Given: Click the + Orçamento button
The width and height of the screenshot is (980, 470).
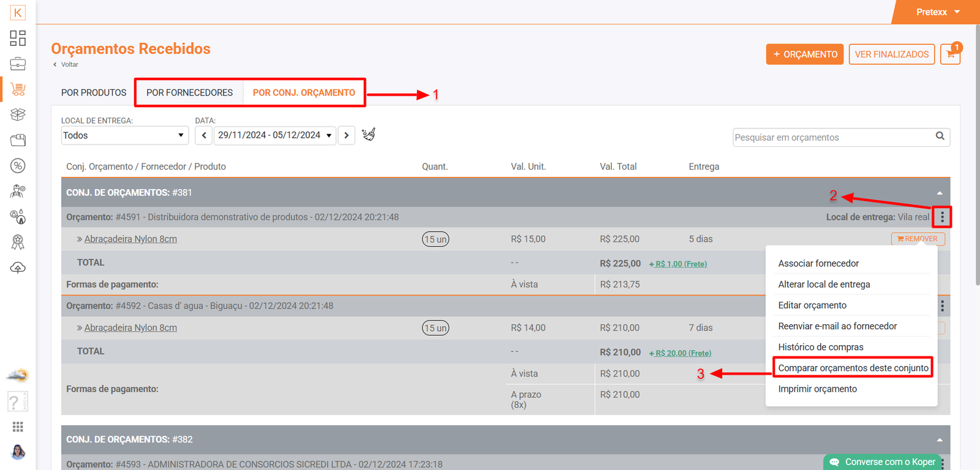Looking at the screenshot, I should coord(804,54).
